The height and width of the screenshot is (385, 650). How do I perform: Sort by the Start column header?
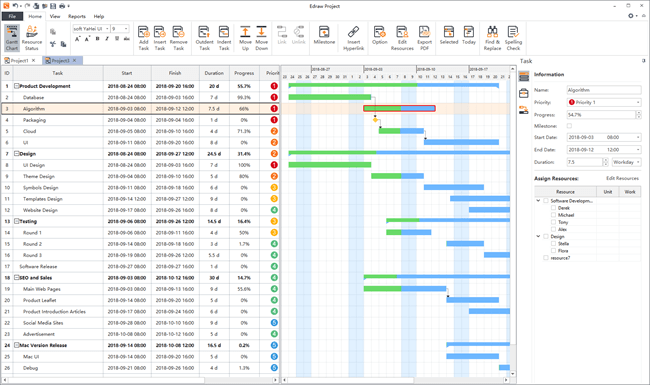coord(127,73)
